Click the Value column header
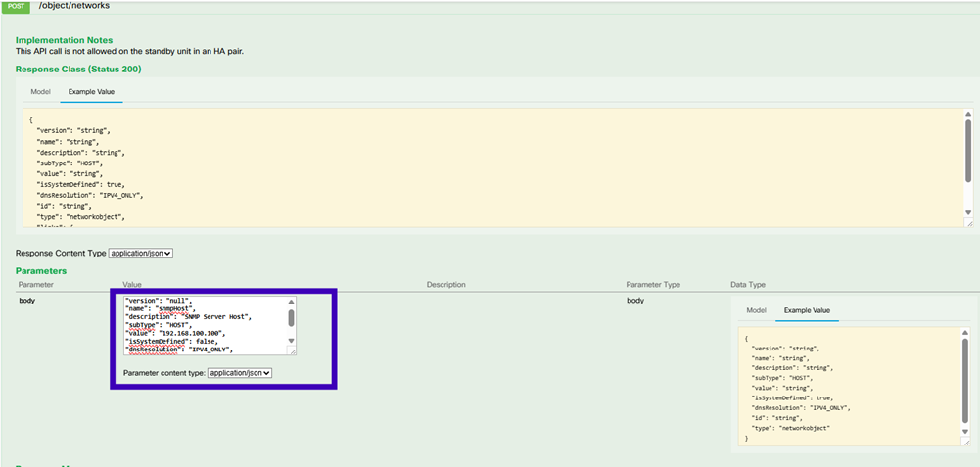This screenshot has width=980, height=467. (132, 285)
